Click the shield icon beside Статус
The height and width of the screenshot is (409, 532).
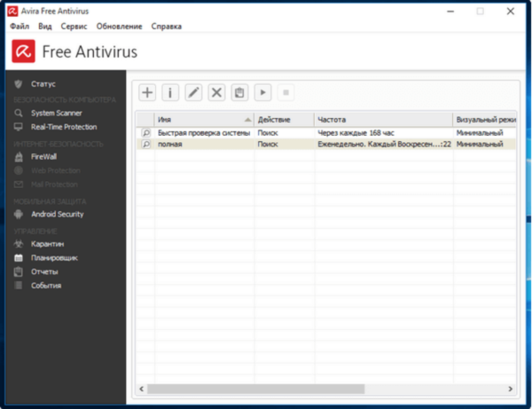(x=19, y=83)
